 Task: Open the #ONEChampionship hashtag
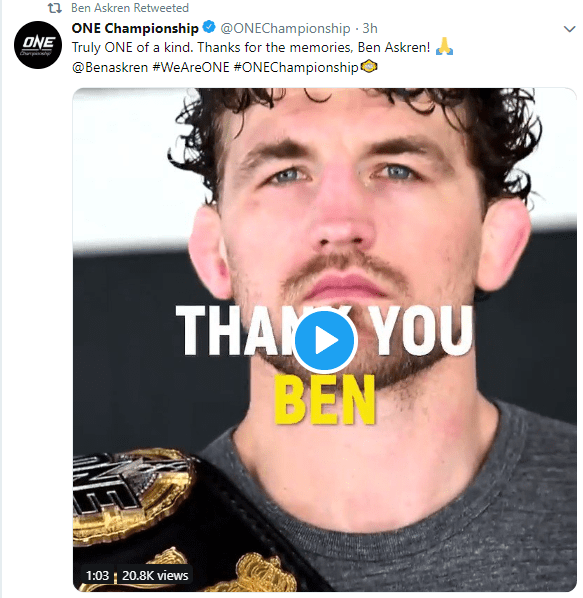coord(296,68)
